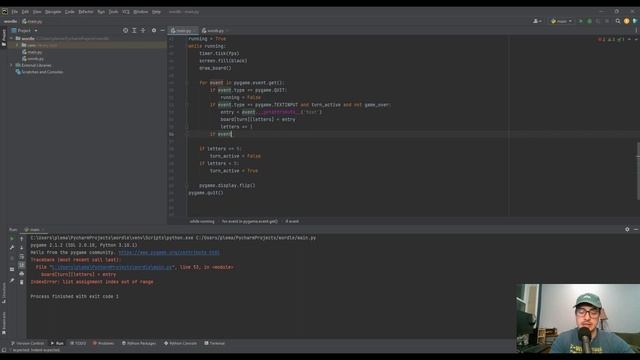Open the Refactor menu
Screen dimensions: 640x360
pyautogui.click(x=86, y=12)
